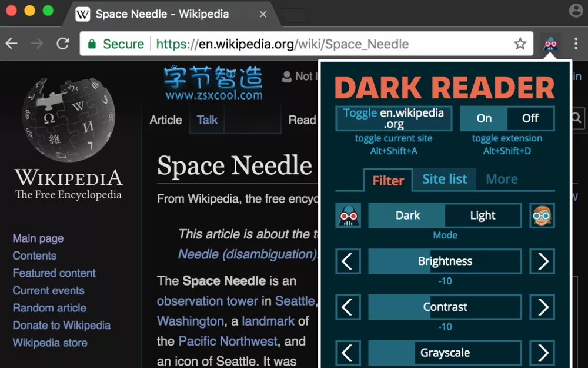The width and height of the screenshot is (588, 368).
Task: Increase Contrast with right arrow
Action: tap(542, 307)
